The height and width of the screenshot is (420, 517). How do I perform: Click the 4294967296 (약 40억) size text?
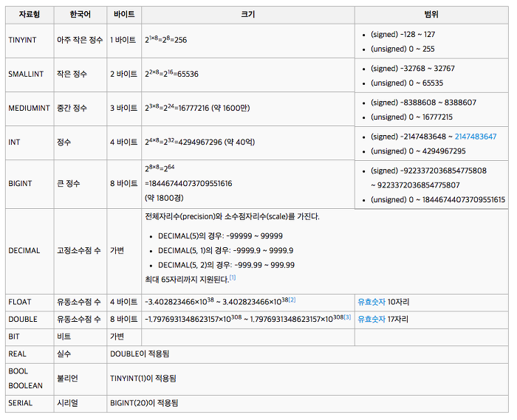click(x=216, y=142)
